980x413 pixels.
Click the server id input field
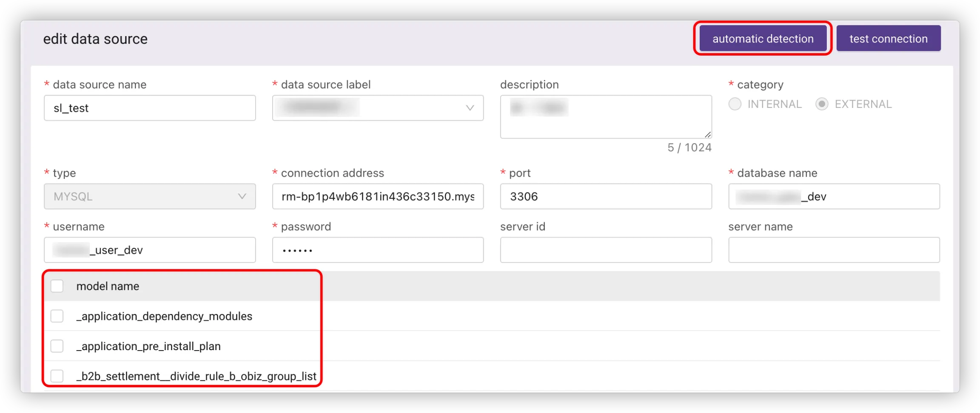605,250
